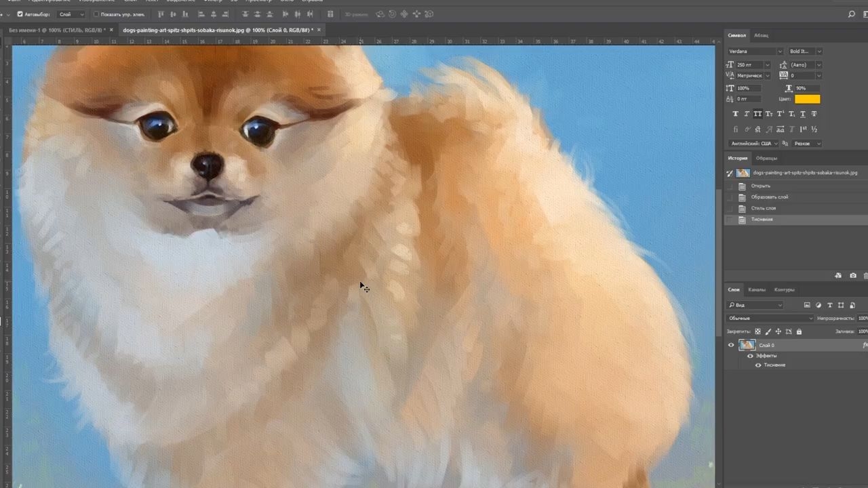
Task: Switch to the Абзац tab
Action: 761,35
